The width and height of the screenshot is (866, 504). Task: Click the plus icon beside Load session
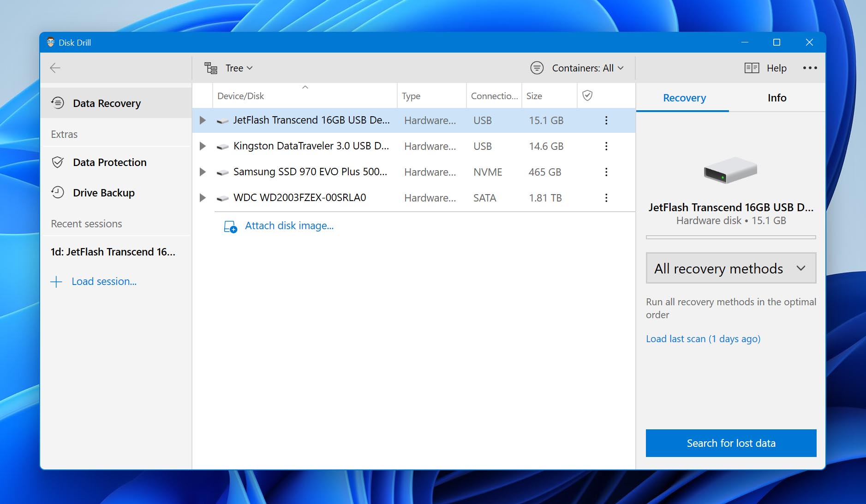point(56,282)
